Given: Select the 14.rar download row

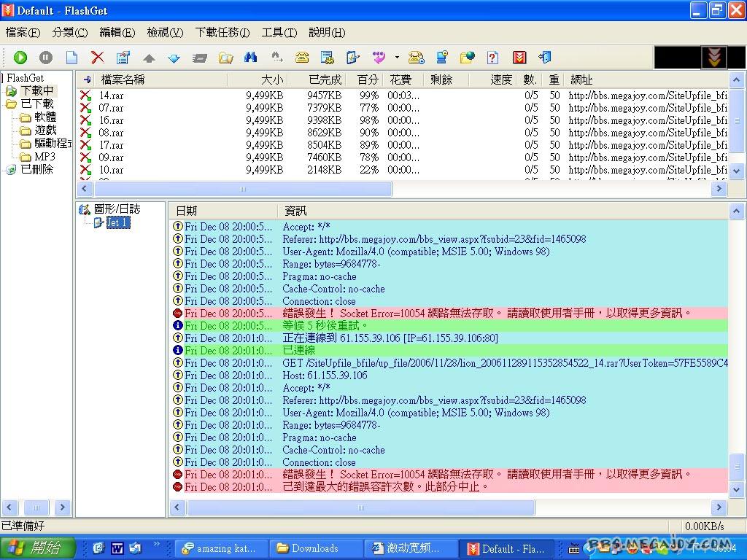Looking at the screenshot, I should (x=403, y=96).
